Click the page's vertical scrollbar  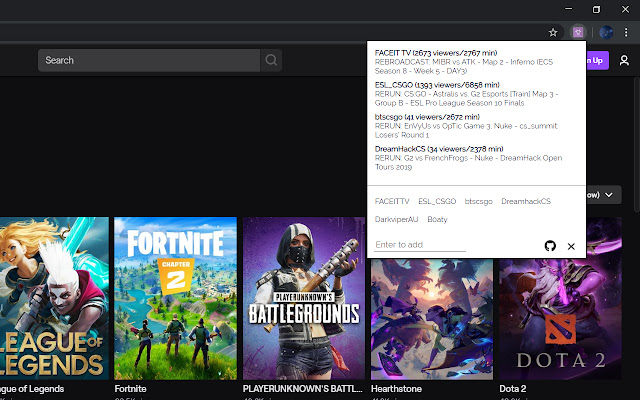[637, 143]
